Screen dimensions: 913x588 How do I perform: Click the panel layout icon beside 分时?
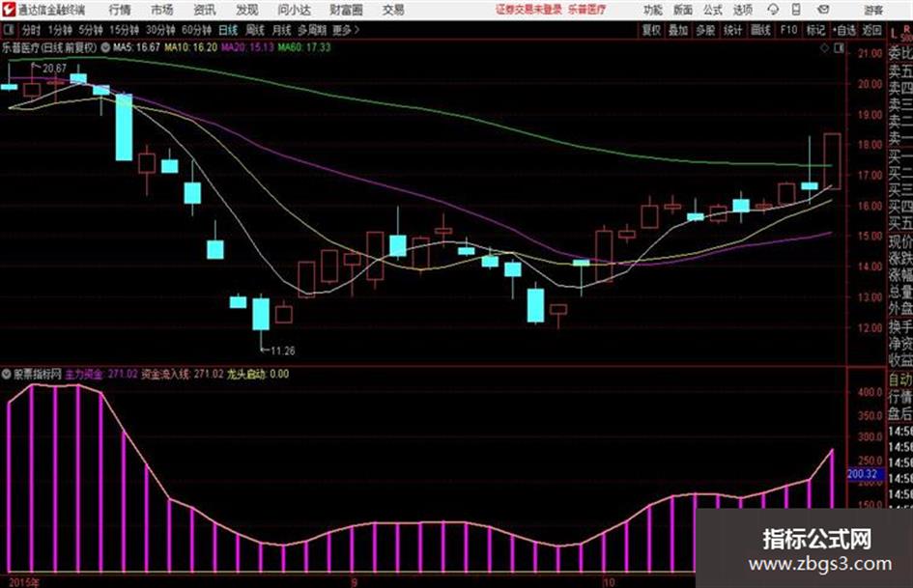point(8,30)
